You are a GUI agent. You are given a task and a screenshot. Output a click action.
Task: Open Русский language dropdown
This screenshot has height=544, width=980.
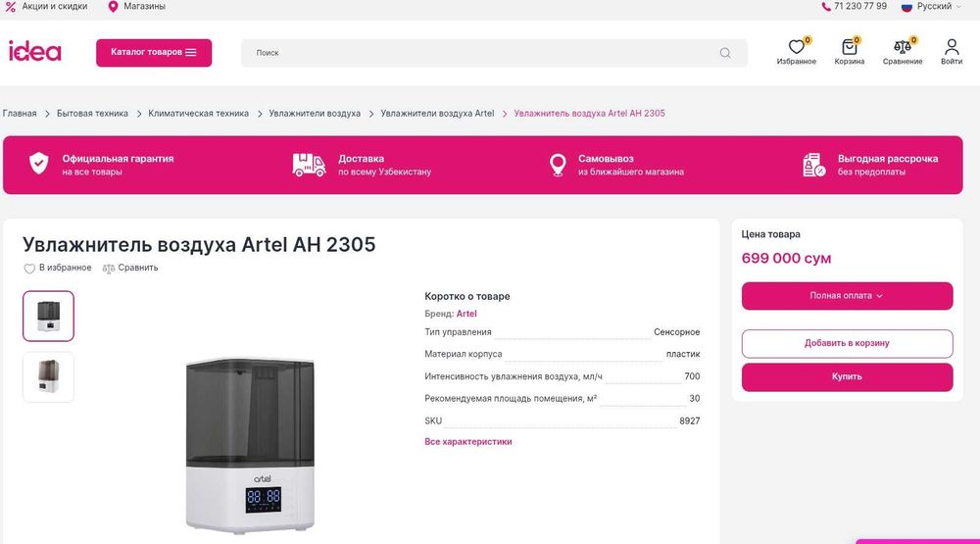(931, 6)
